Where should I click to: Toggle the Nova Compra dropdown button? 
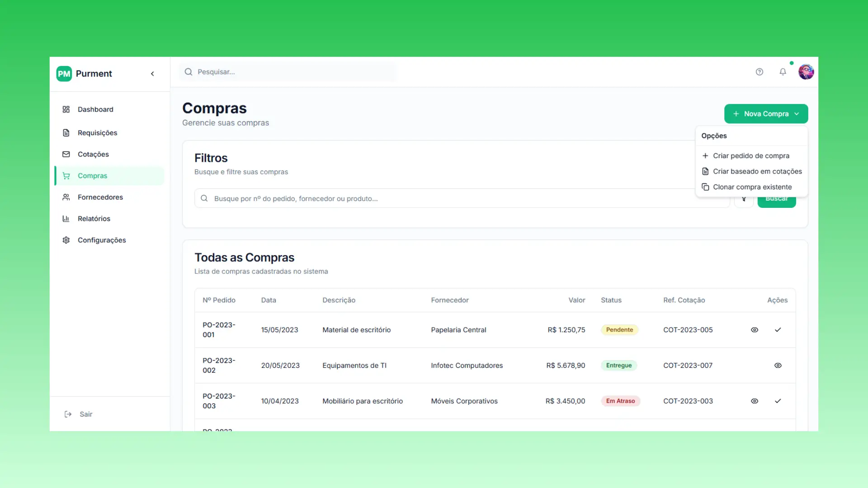(x=766, y=114)
